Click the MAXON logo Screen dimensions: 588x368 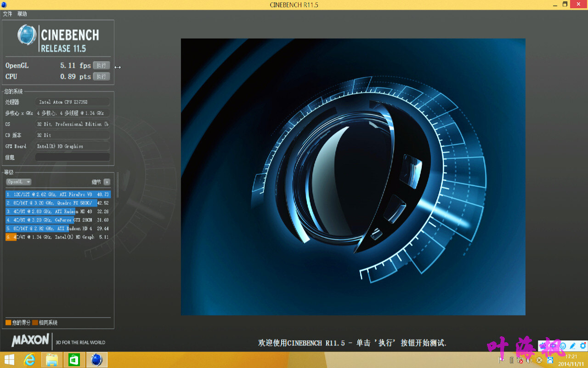pos(30,340)
